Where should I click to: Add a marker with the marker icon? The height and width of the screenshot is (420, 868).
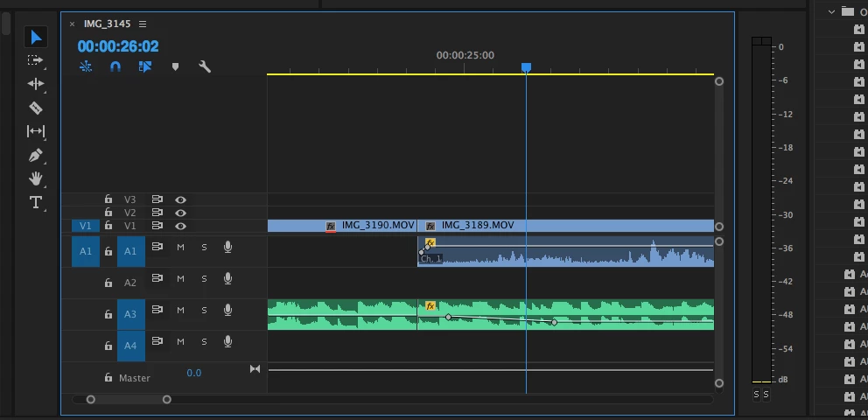pos(175,66)
